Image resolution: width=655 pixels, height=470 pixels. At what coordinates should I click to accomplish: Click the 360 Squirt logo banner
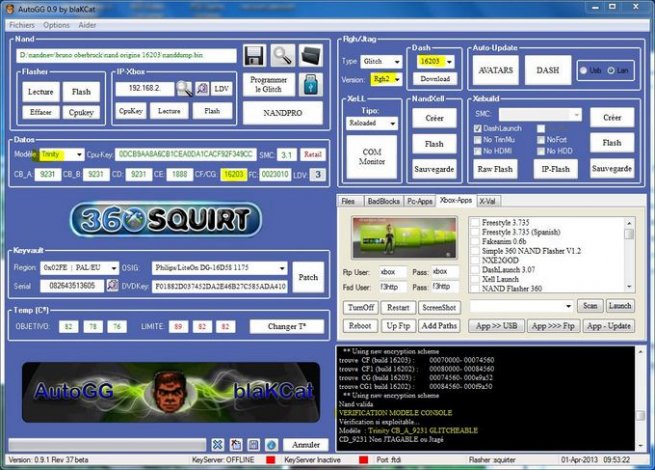click(x=166, y=219)
